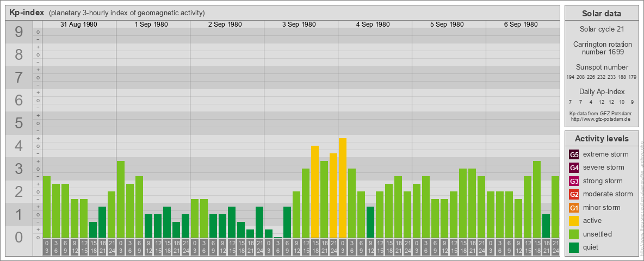Viewport: 644px width, 261px height.
Task: Click the 'Activity levels' panel heading
Action: 601,139
